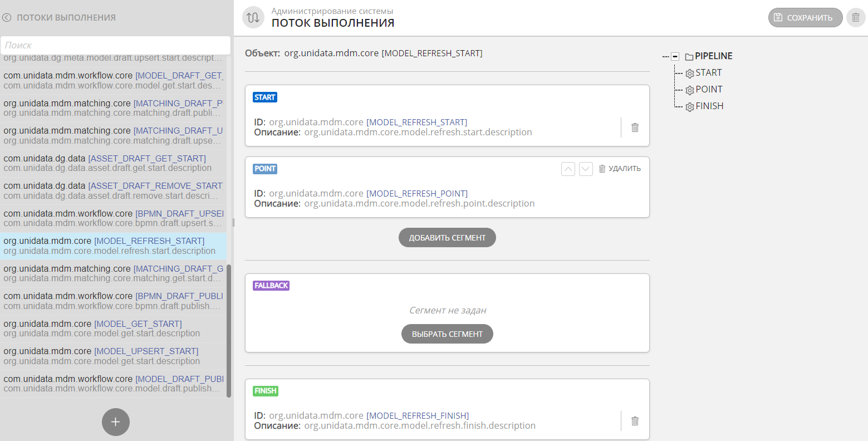The image size is (868, 441).
Task: Open the BPMN_DRAFT_PUBLI flow in the list
Action: (114, 301)
